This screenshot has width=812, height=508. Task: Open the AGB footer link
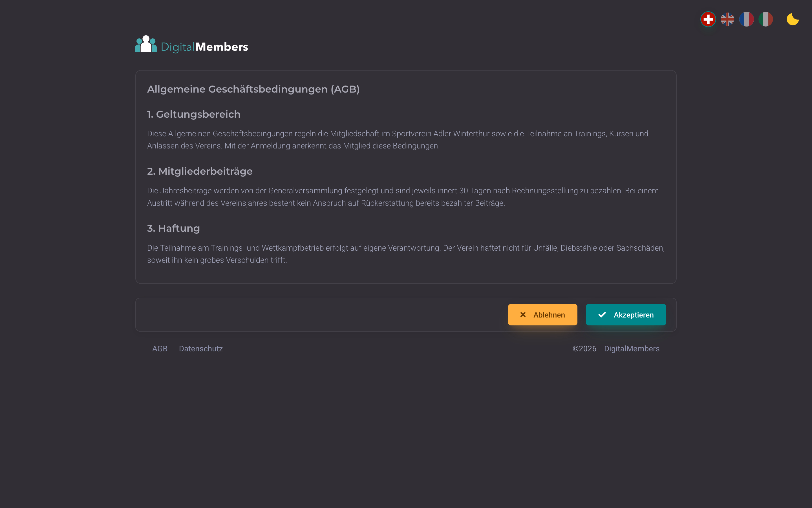(x=160, y=349)
